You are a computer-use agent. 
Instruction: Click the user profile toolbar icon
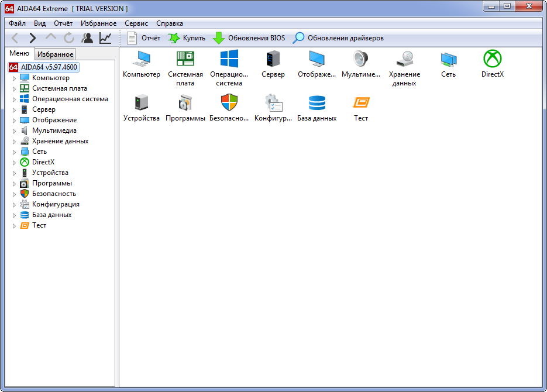87,38
